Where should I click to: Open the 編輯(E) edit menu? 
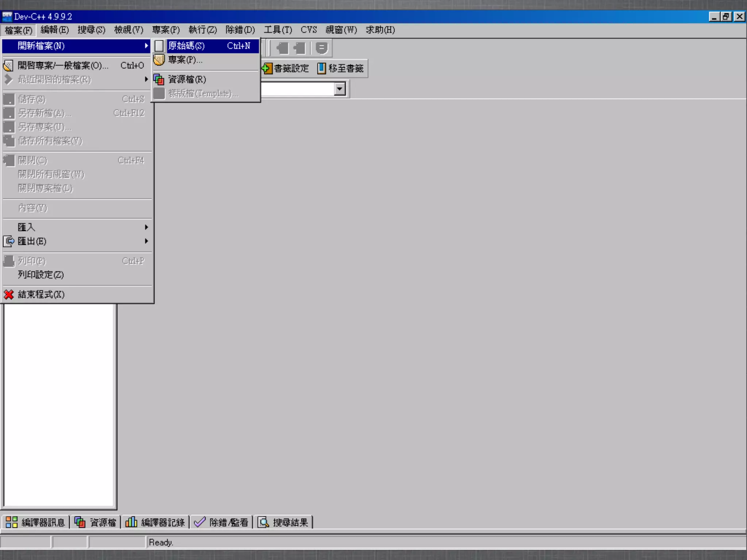[x=54, y=30]
